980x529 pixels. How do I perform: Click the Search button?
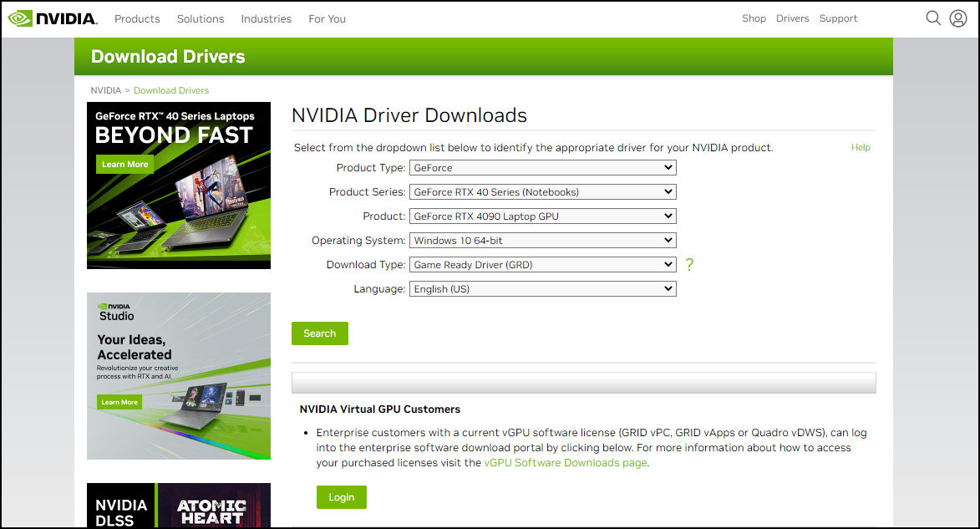click(319, 333)
